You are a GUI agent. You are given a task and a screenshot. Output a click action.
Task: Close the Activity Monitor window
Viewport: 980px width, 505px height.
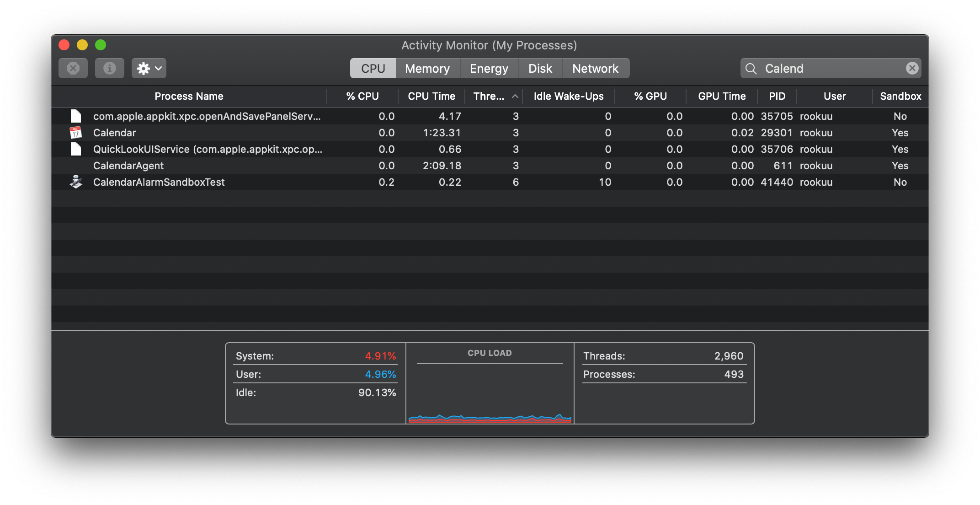[x=64, y=45]
